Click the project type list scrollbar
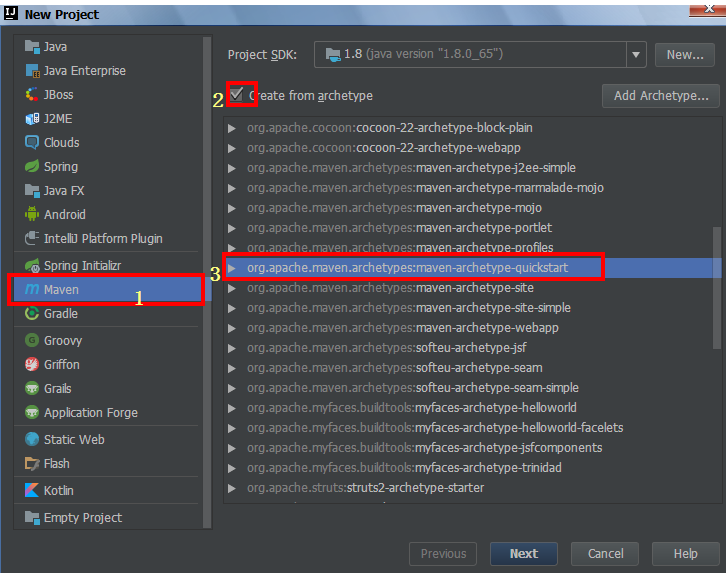 [207, 282]
